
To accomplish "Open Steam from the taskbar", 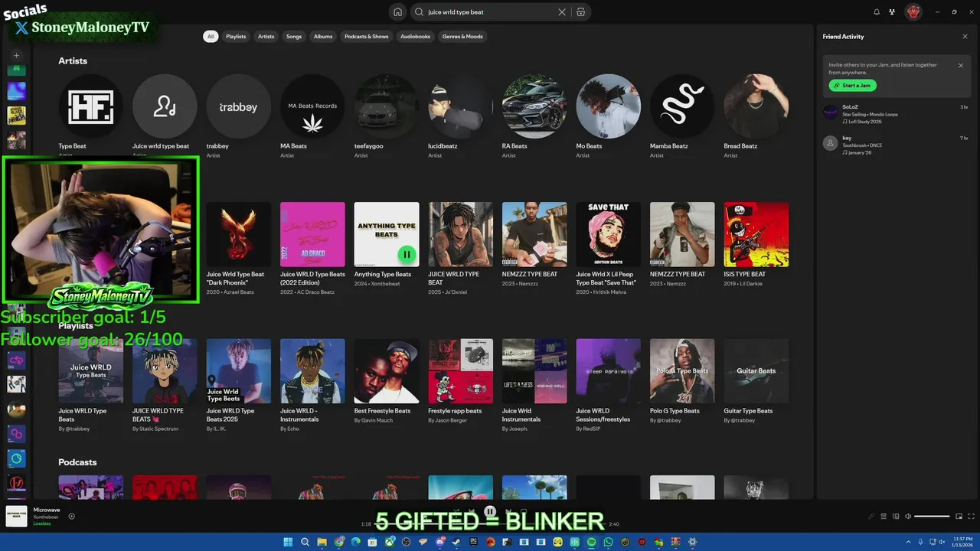I will pyautogui.click(x=457, y=542).
